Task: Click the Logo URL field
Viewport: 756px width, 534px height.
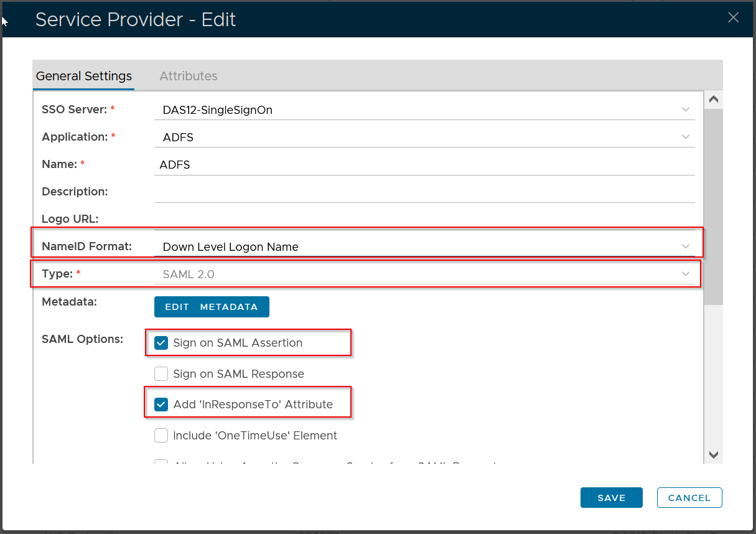Action: [x=423, y=219]
